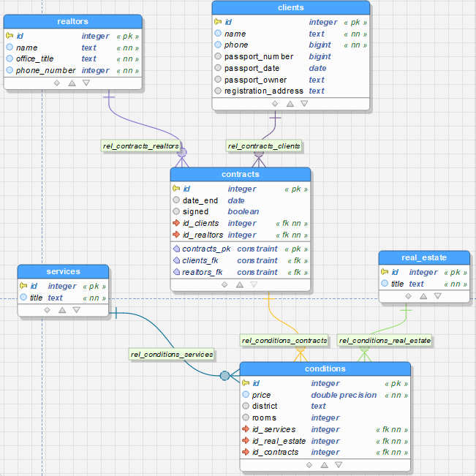This screenshot has height=476, width=476.
Task: Collapse conditions attributes with up triangle
Action: tap(324, 465)
